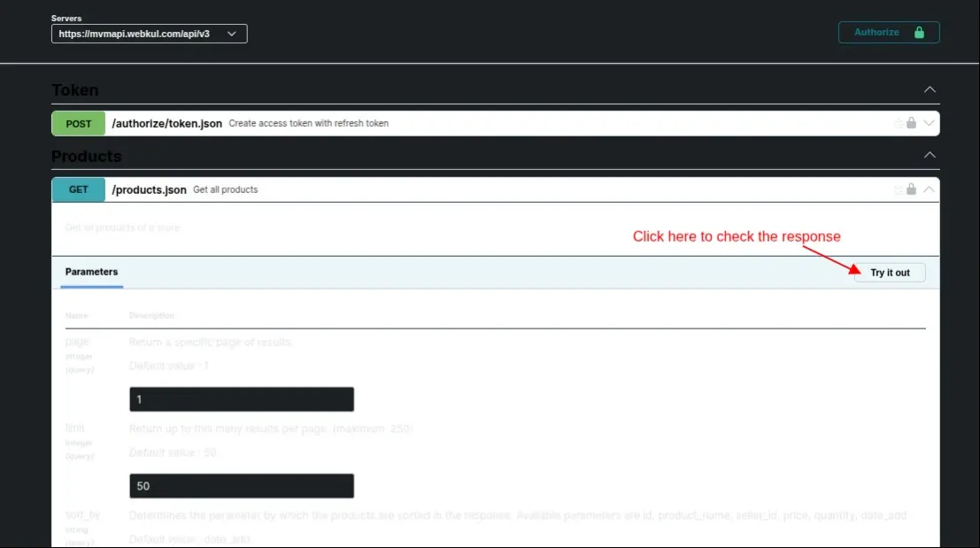Click the lock icon in the POST /authorize/token.json row

coord(911,123)
